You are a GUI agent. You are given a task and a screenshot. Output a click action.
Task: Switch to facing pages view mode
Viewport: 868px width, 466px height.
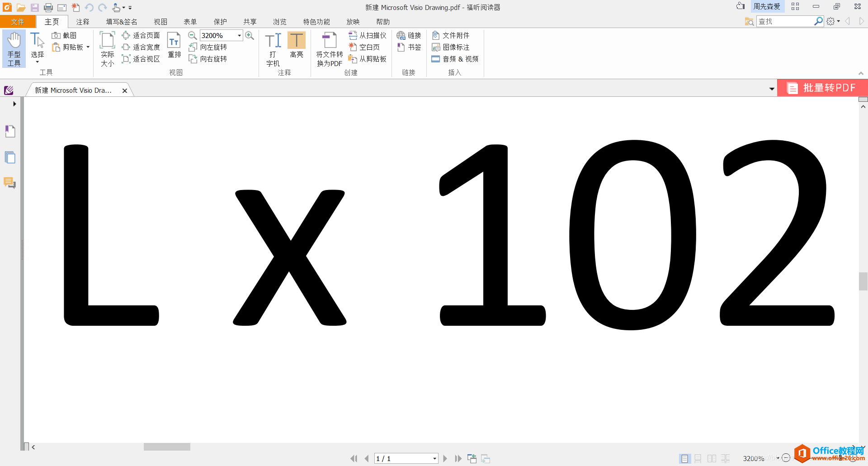[712, 459]
